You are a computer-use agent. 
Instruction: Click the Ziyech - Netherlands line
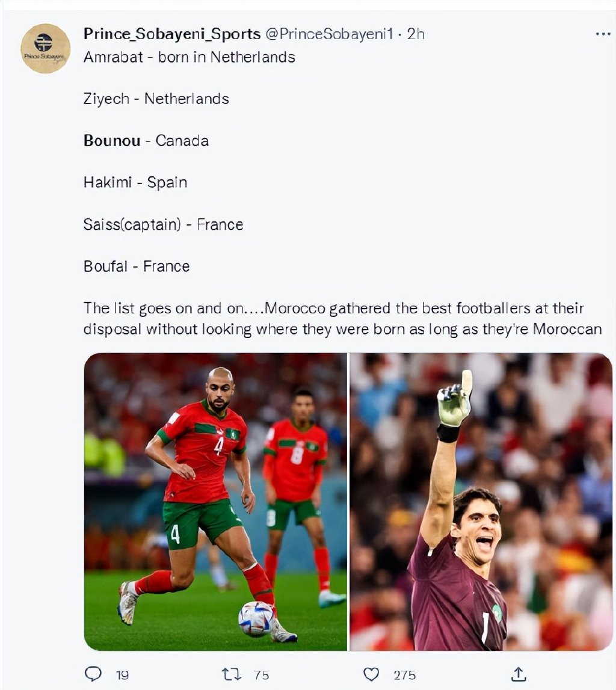[156, 99]
